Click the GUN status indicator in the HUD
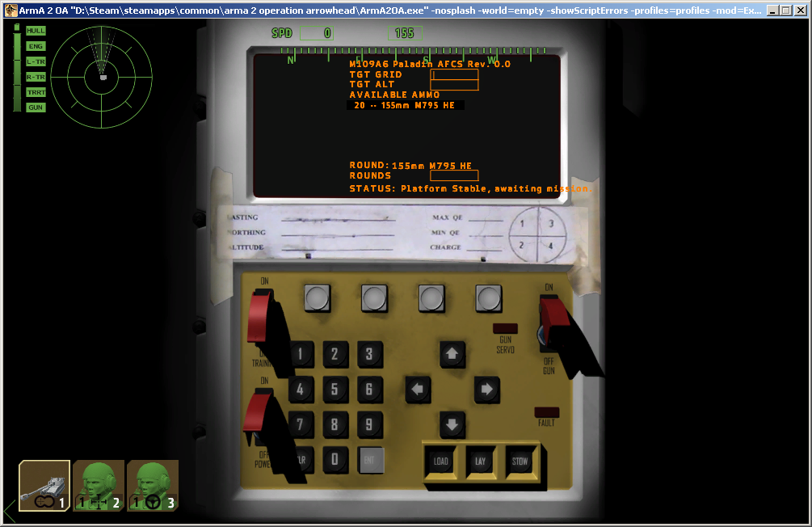This screenshot has height=527, width=812. (x=36, y=108)
